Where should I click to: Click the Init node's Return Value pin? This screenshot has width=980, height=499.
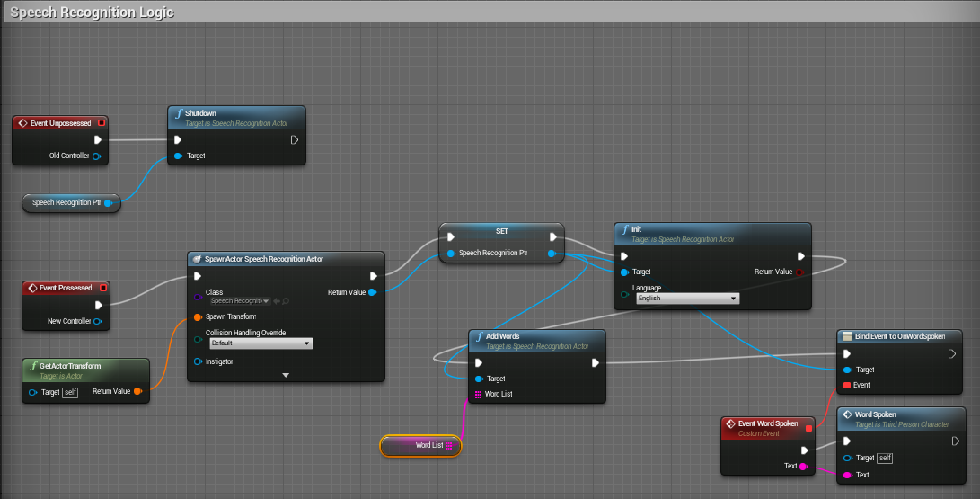click(800, 272)
